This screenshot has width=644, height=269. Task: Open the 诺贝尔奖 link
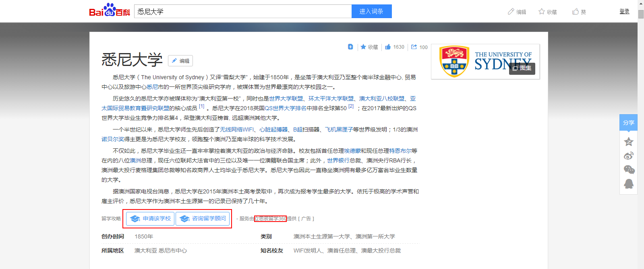(x=113, y=139)
